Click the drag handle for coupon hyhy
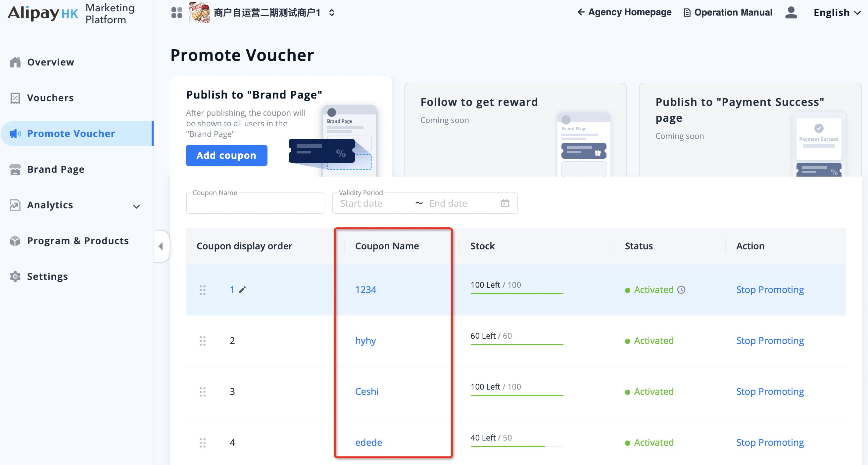Screen dimensions: 868x465 [203, 341]
